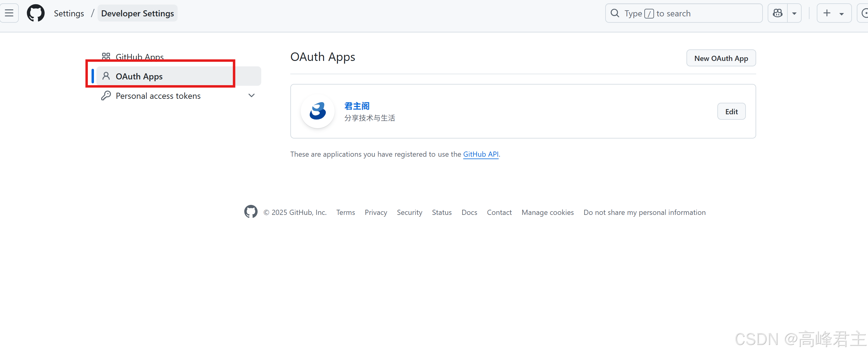Open the Terms footer link
Image resolution: width=868 pixels, height=354 pixels.
[x=346, y=212]
